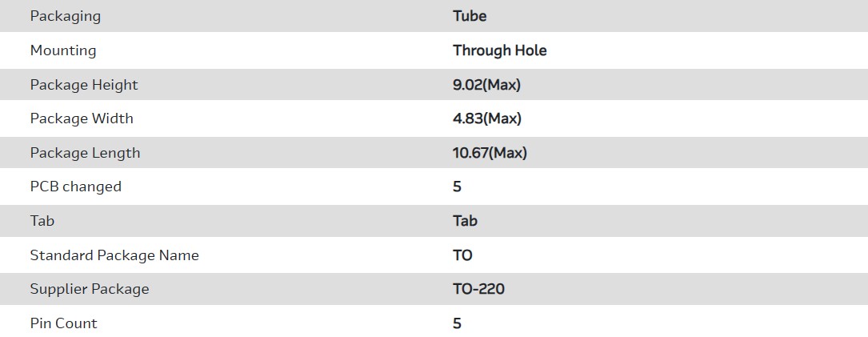
Task: Select the PCB changed value 5
Action: tap(458, 187)
